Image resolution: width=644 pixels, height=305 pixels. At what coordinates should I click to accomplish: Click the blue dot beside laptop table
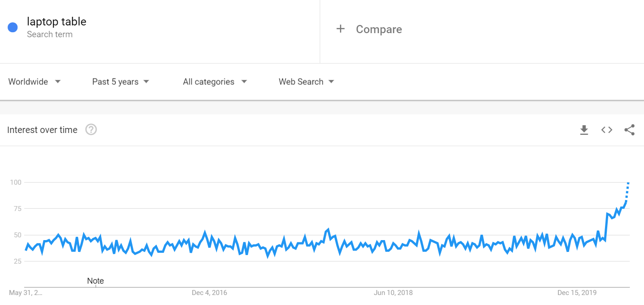[13, 27]
